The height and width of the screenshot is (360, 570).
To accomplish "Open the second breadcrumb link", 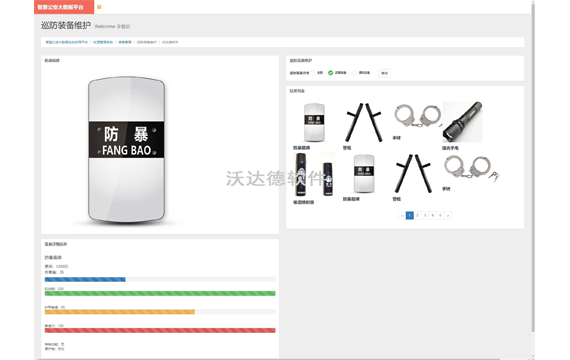I will click(103, 42).
